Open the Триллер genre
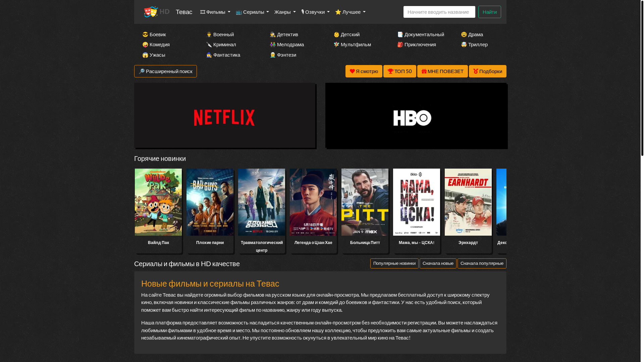 tap(474, 45)
